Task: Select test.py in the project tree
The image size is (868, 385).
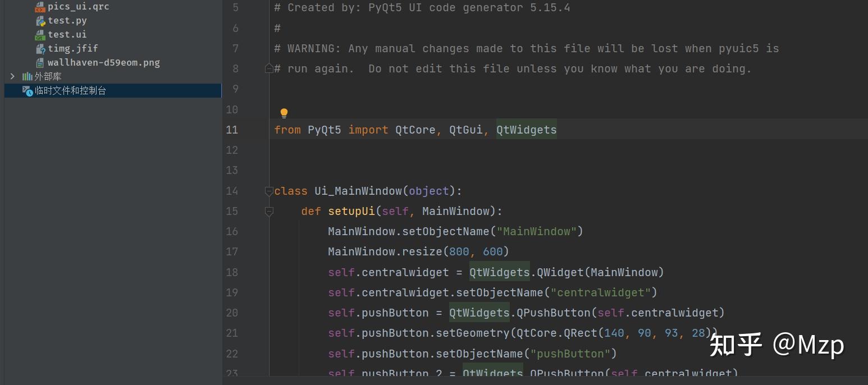Action: (x=67, y=21)
